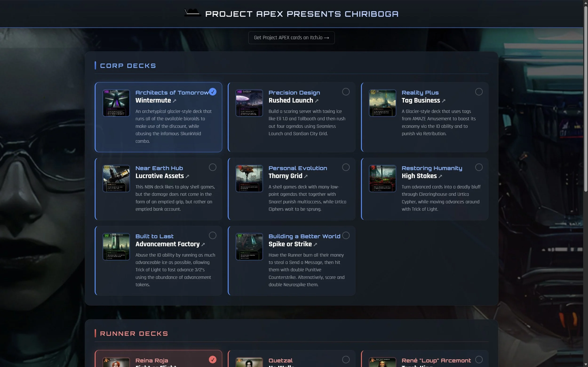The width and height of the screenshot is (588, 367).
Task: Open Tag Business external link arrow
Action: click(x=444, y=101)
